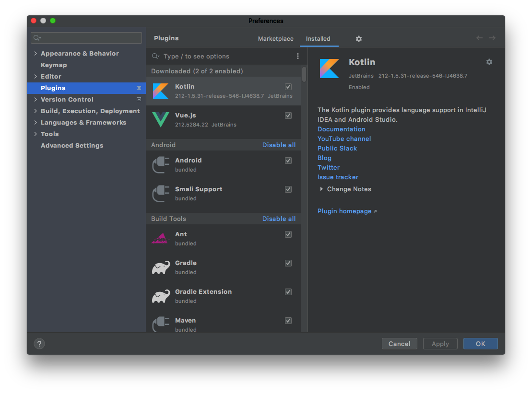The width and height of the screenshot is (532, 393).
Task: Confirm with the OK button
Action: [x=480, y=344]
